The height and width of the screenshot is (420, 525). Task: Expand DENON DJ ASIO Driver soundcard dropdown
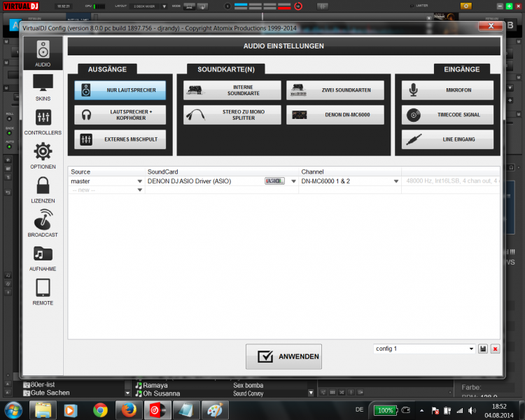click(293, 181)
